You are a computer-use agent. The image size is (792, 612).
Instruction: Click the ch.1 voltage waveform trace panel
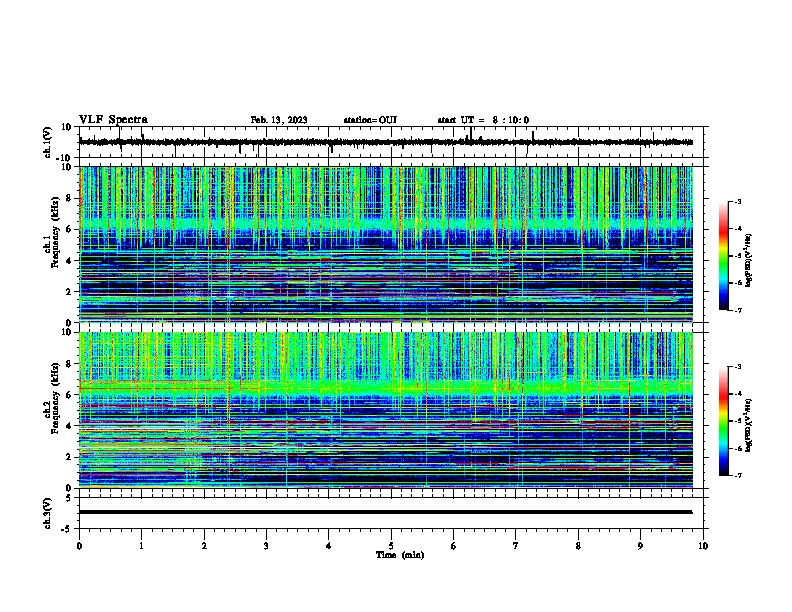393,142
